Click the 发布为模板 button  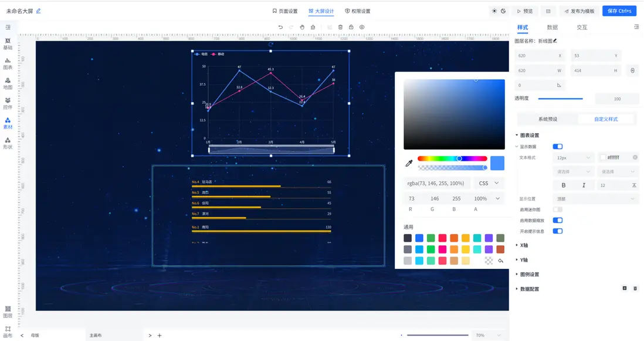579,11
